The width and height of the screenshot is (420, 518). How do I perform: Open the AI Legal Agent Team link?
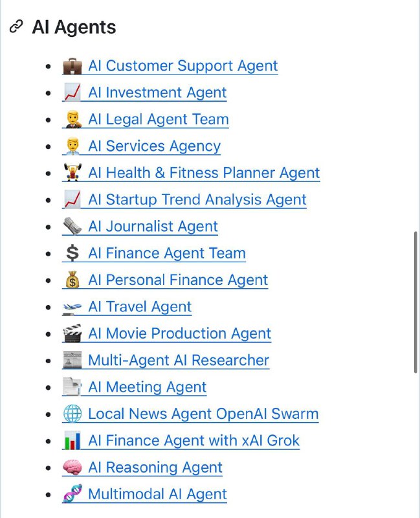(x=159, y=119)
